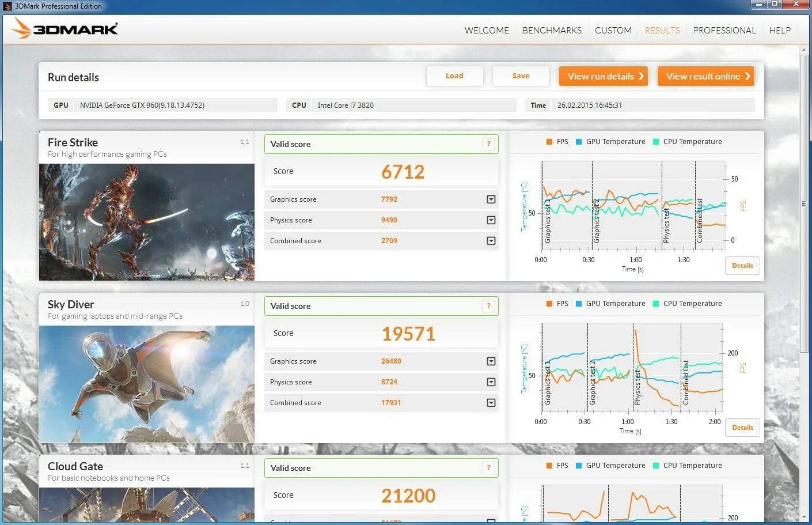Open the Help tab
This screenshot has height=525, width=812.
tap(780, 30)
